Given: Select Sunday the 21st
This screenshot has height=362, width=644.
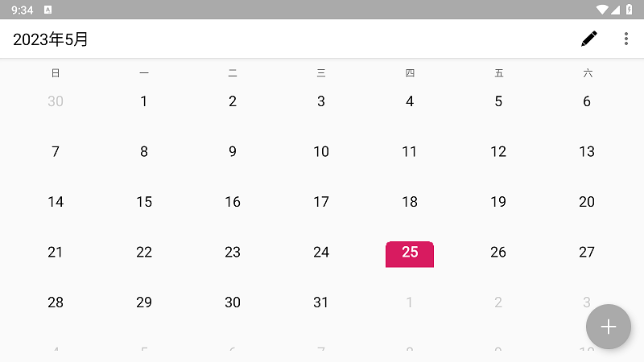Looking at the screenshot, I should click(56, 253).
